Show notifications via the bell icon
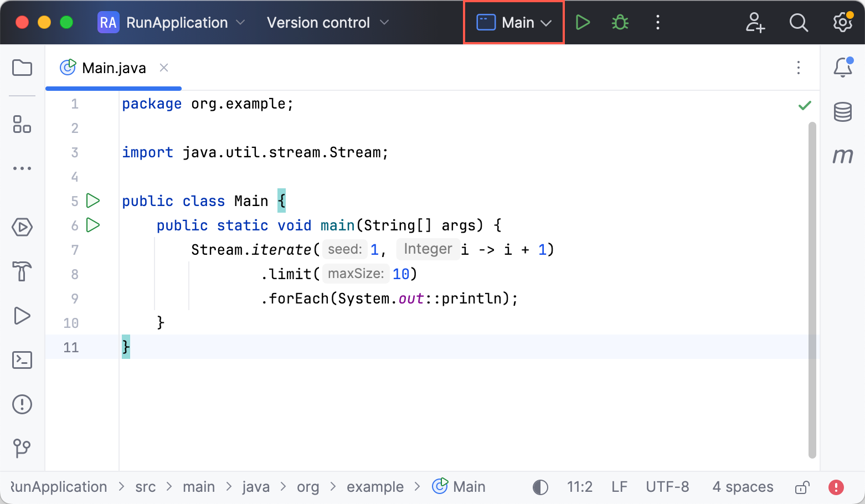 (x=842, y=67)
